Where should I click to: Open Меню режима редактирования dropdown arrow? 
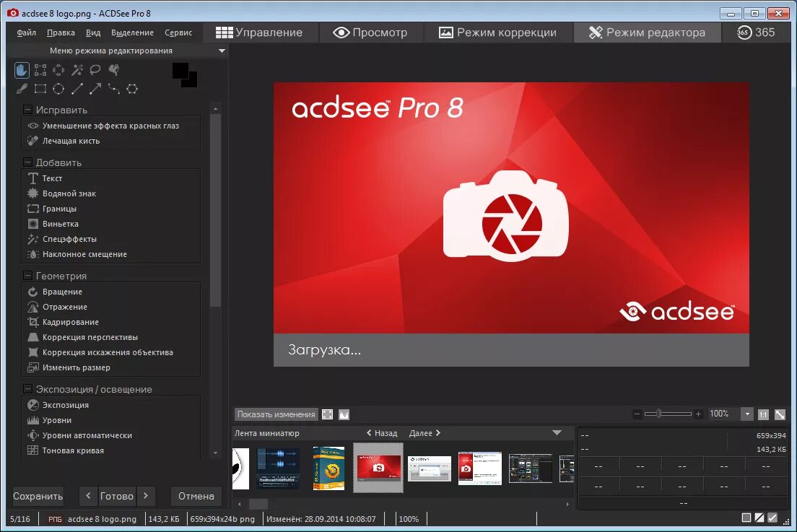(222, 51)
